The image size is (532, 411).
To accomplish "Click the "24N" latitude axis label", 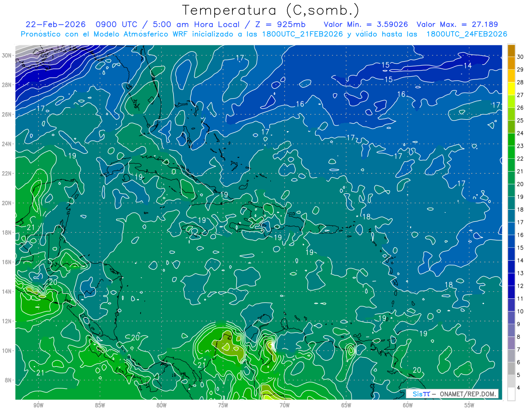I will 7,144.
